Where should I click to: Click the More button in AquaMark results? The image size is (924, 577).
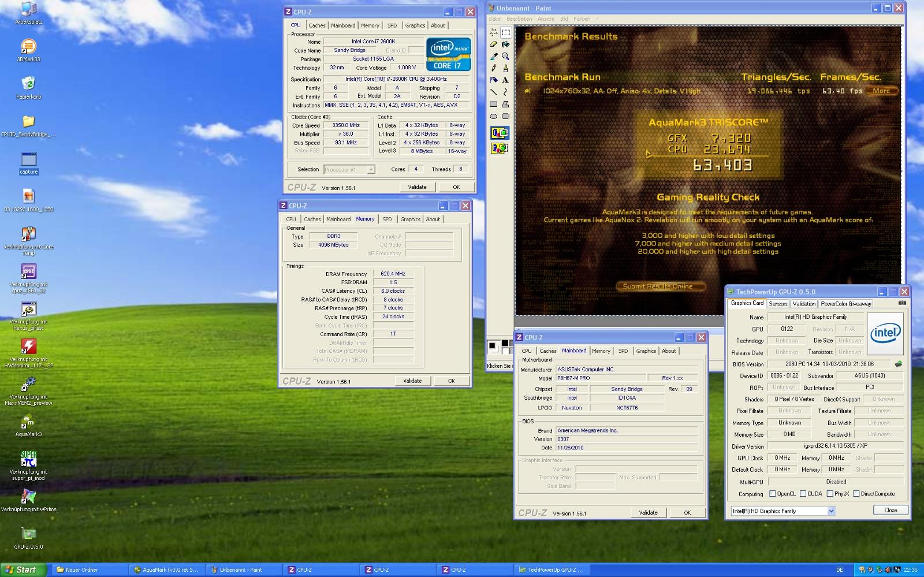pyautogui.click(x=881, y=91)
